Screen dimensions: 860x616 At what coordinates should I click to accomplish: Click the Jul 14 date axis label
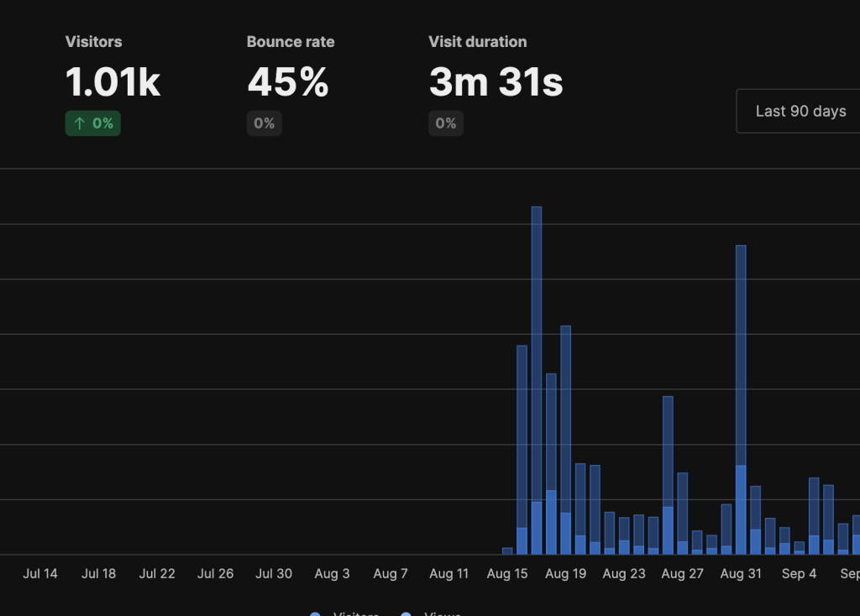40,574
